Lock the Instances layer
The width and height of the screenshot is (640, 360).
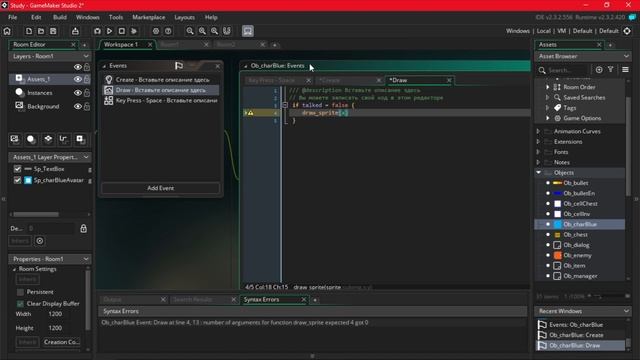[87, 93]
